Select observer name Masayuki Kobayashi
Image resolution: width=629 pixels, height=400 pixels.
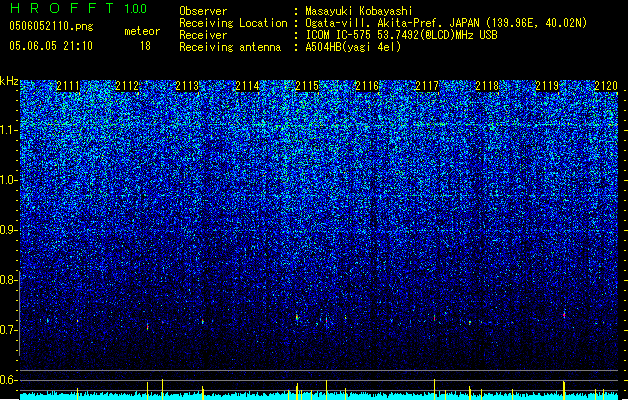point(359,11)
